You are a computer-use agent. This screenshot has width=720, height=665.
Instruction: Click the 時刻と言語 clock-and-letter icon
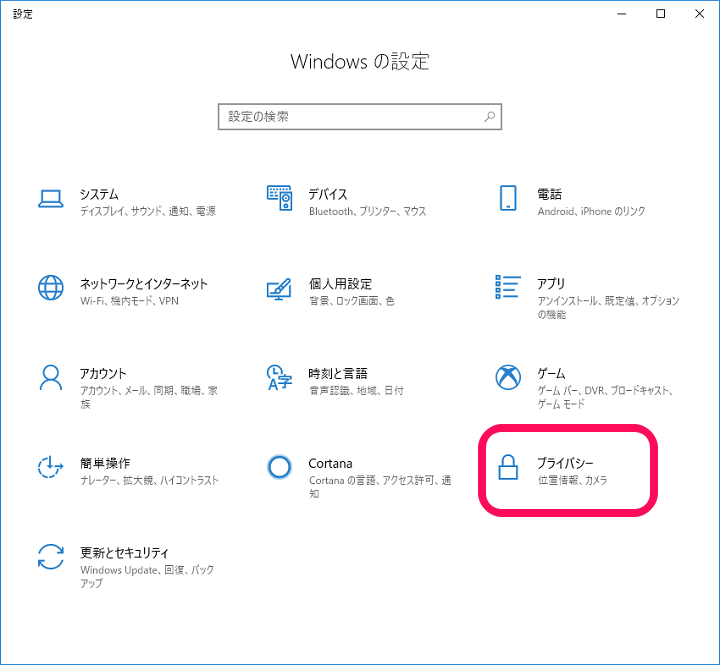[279, 378]
